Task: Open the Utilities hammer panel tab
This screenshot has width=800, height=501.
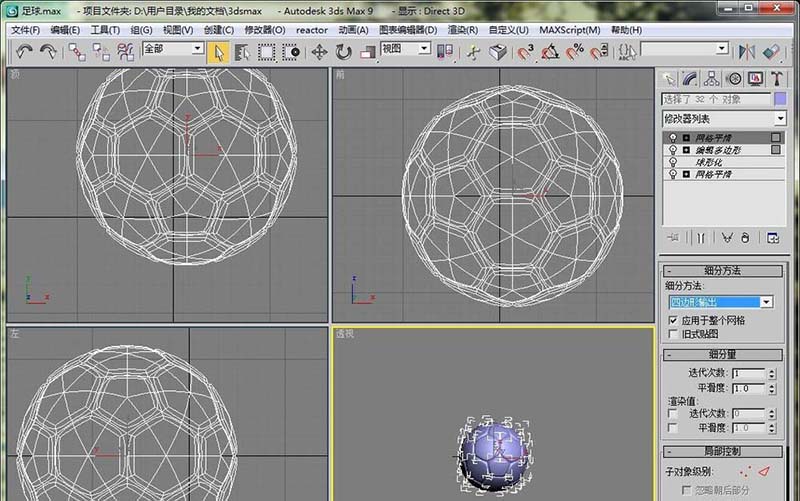Action: 777,79
